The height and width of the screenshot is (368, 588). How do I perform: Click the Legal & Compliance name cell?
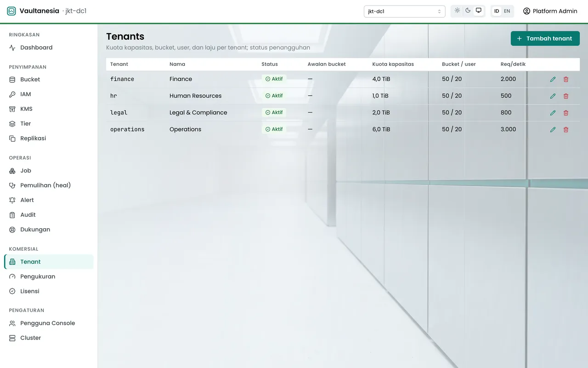point(198,113)
